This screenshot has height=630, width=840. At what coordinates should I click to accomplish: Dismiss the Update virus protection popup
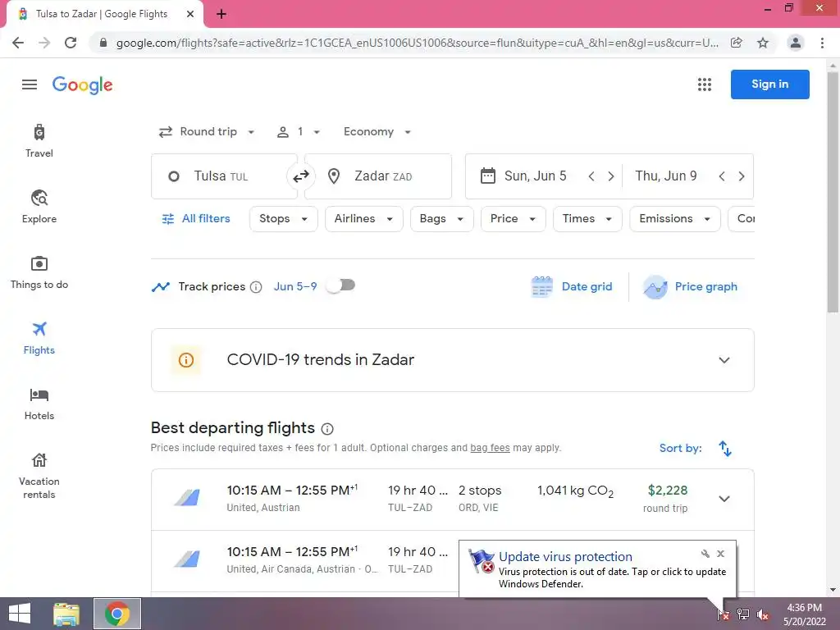click(720, 554)
